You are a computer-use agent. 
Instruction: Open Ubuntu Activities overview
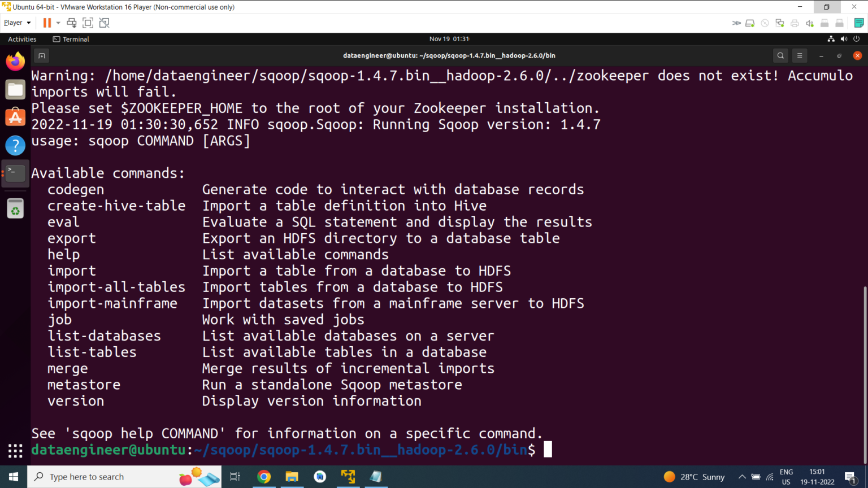click(x=22, y=39)
